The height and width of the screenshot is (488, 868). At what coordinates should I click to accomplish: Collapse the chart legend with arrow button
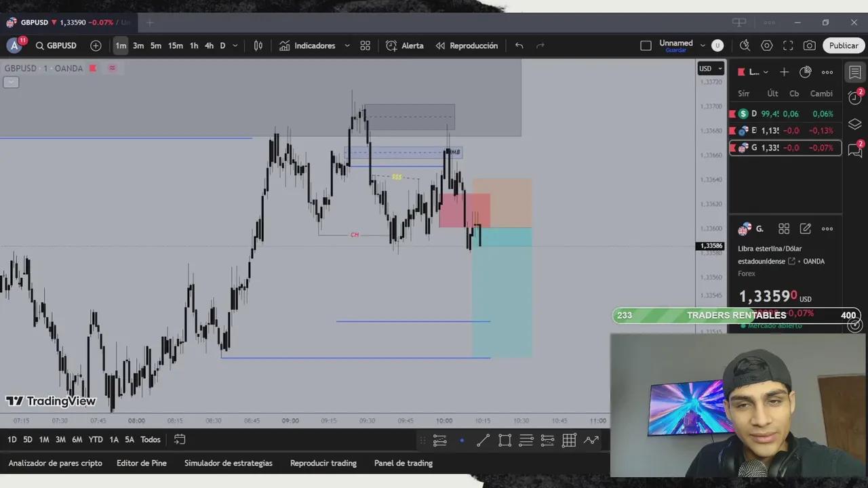click(11, 82)
